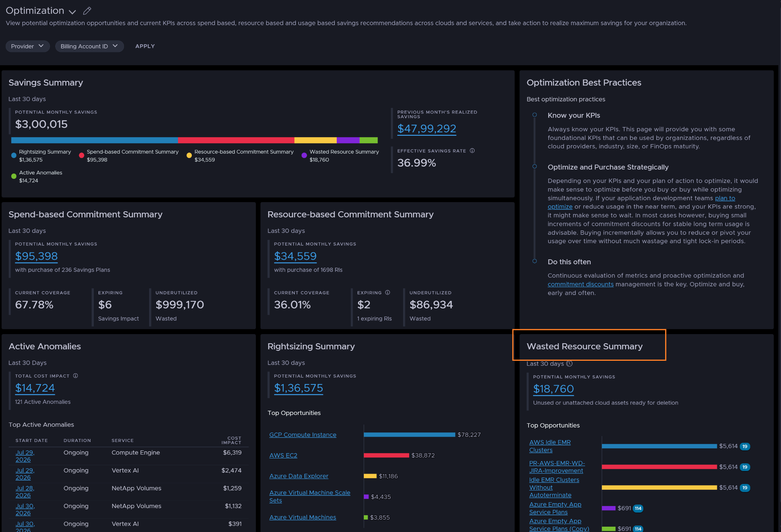The height and width of the screenshot is (532, 781).
Task: Open the Jul 29, 2026 Compute Engine anomaly
Action: click(x=25, y=456)
